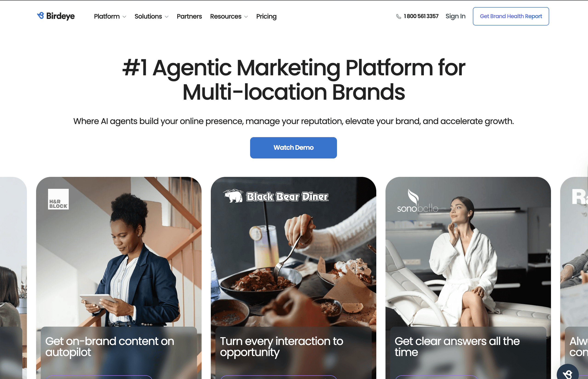Select the 'Get on-brand content on autopilot' card
This screenshot has width=588, height=379.
[119, 278]
